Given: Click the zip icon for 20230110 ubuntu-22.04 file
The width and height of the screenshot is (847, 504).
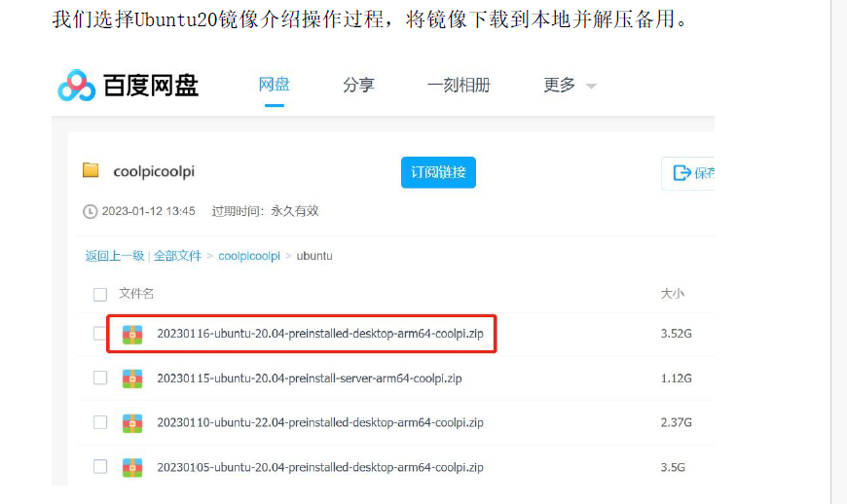Looking at the screenshot, I should click(132, 423).
